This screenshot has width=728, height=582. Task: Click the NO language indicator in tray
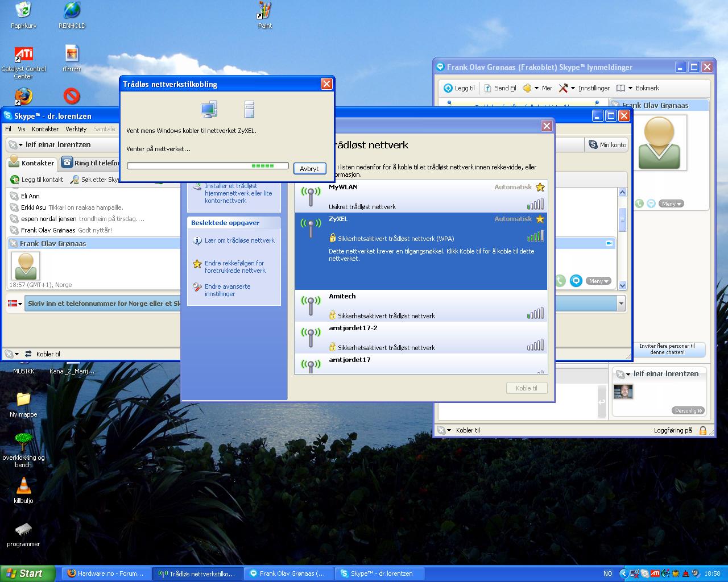pos(608,573)
